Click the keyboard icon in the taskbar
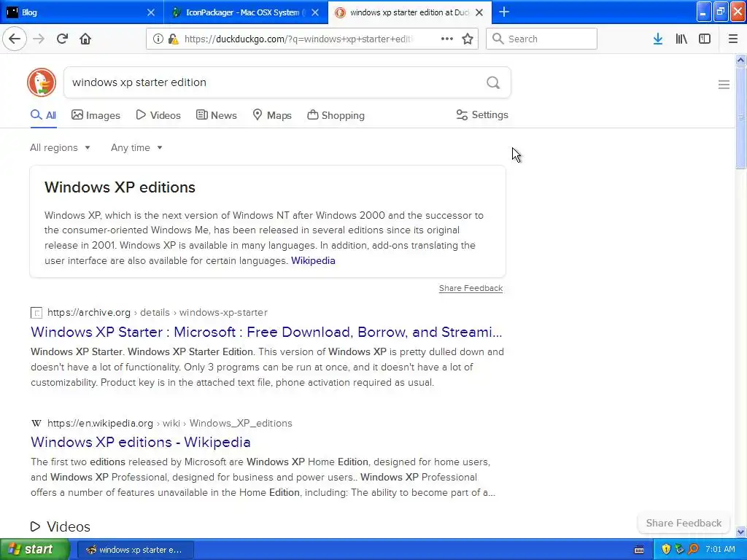747x560 pixels. (x=639, y=550)
